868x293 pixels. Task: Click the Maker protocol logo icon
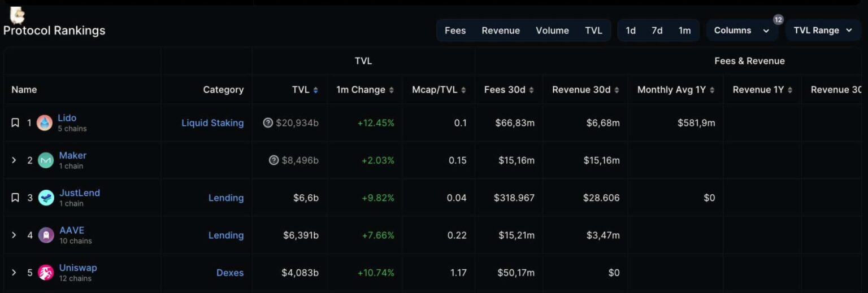(46, 160)
